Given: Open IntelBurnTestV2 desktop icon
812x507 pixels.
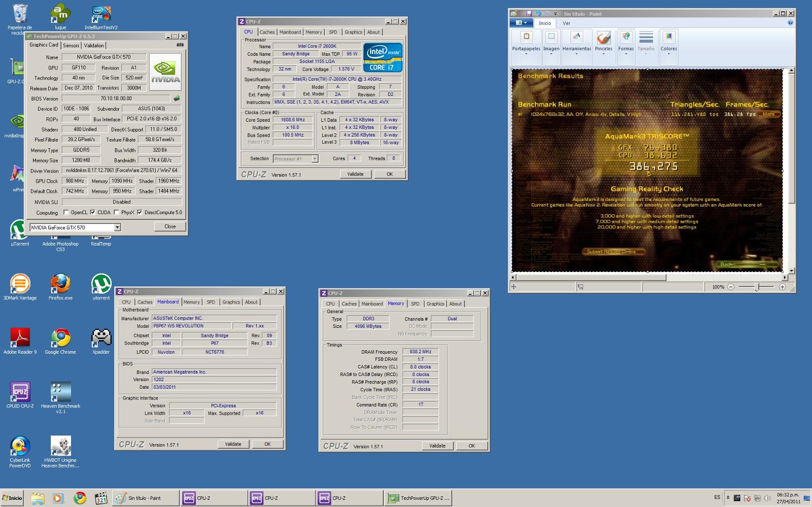Looking at the screenshot, I should [x=101, y=17].
